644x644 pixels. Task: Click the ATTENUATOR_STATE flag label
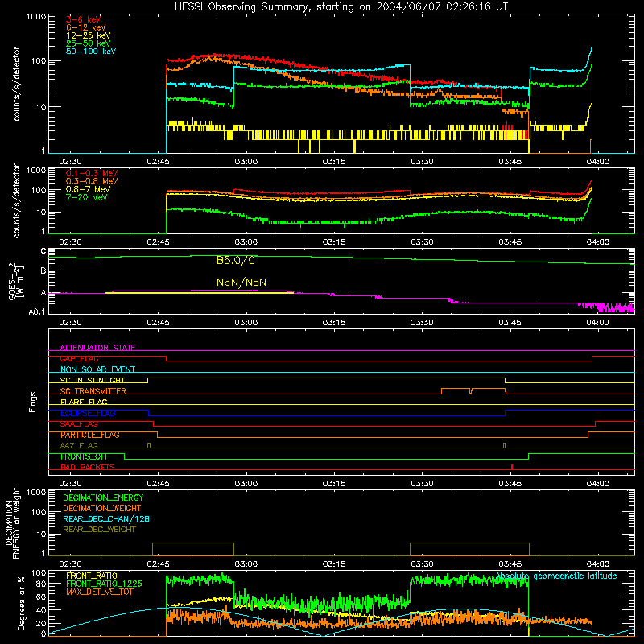click(x=97, y=348)
